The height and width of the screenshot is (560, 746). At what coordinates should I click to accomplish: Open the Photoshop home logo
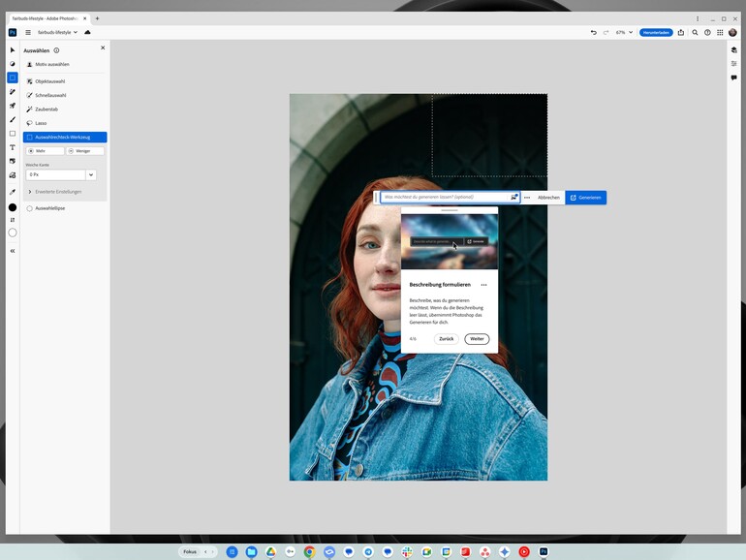[13, 32]
